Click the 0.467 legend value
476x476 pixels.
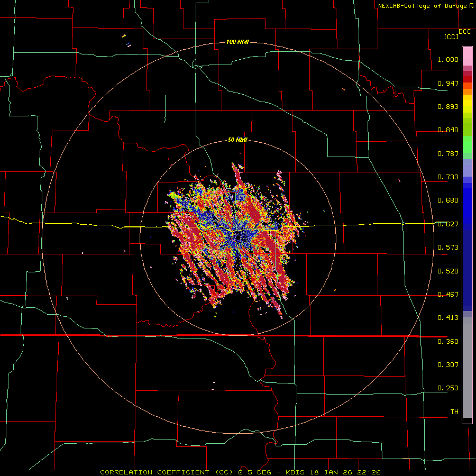448,295
